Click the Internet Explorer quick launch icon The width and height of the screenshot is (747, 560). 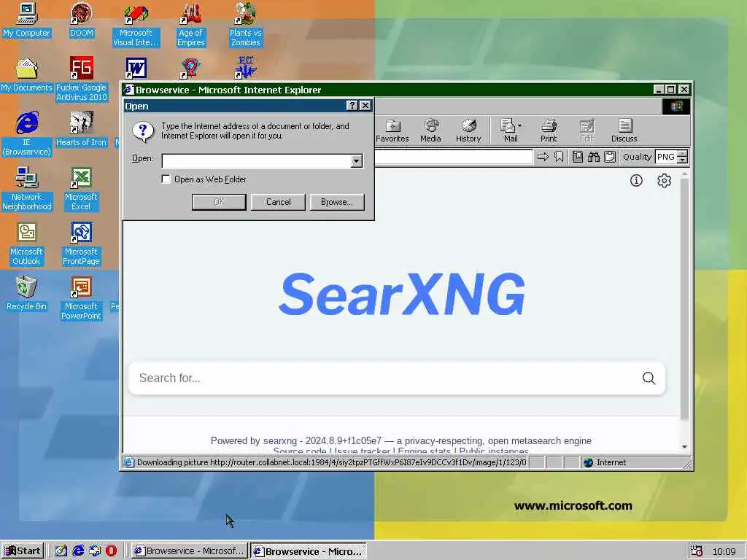point(78,551)
